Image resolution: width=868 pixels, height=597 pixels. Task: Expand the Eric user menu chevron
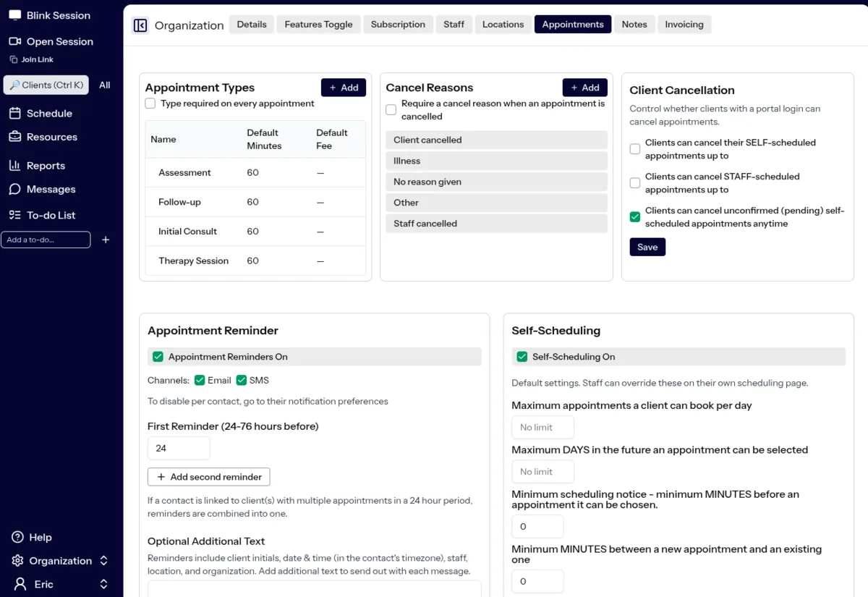coord(103,584)
